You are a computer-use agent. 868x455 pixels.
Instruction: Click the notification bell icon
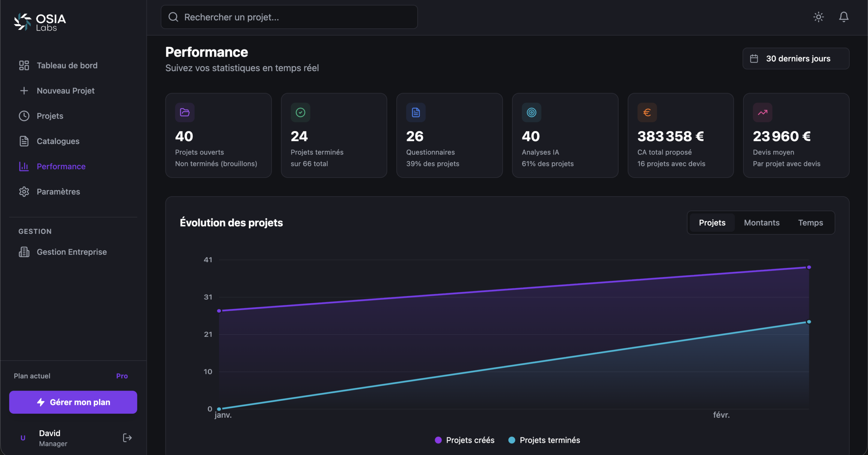pos(843,17)
